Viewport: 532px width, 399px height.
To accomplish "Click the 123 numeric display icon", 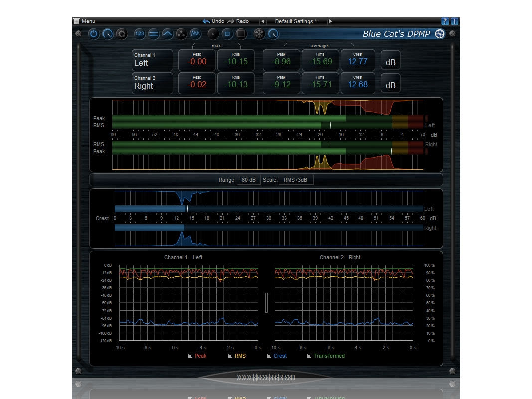I will (x=140, y=34).
